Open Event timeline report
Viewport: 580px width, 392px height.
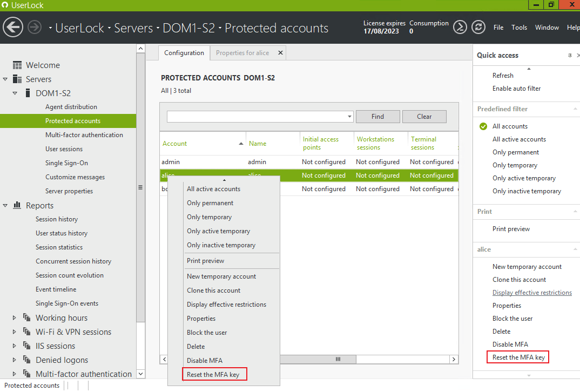pos(56,289)
